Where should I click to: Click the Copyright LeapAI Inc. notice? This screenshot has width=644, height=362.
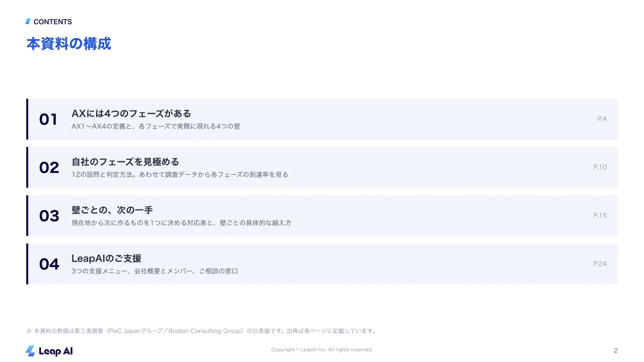pos(322,350)
